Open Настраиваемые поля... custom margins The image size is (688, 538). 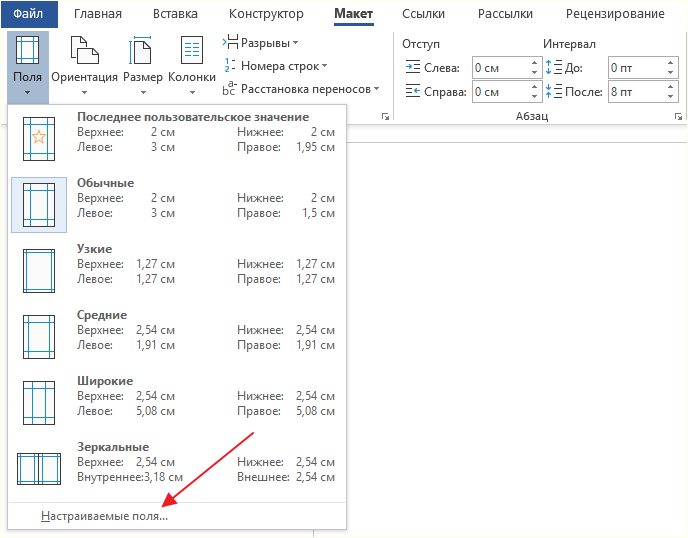point(104,516)
